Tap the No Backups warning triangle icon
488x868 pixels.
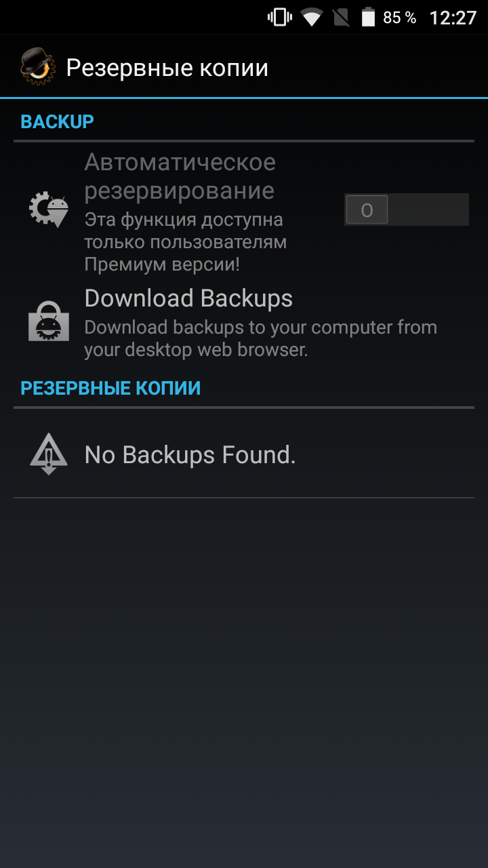[x=49, y=454]
